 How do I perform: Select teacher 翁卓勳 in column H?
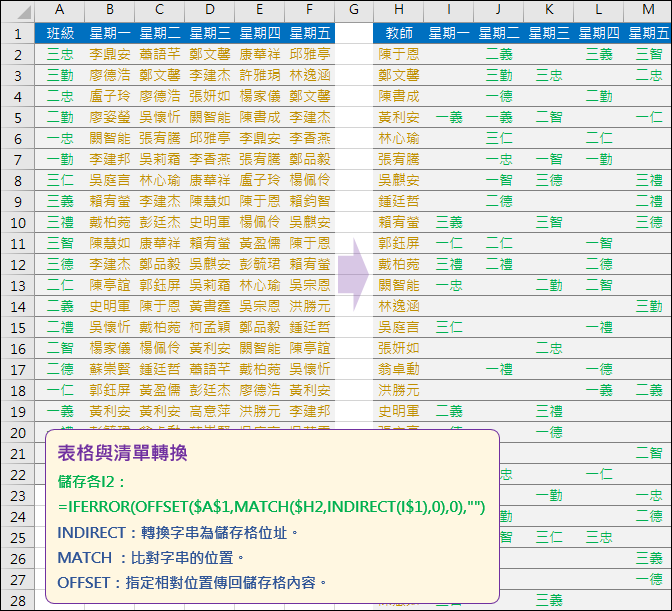[399, 369]
